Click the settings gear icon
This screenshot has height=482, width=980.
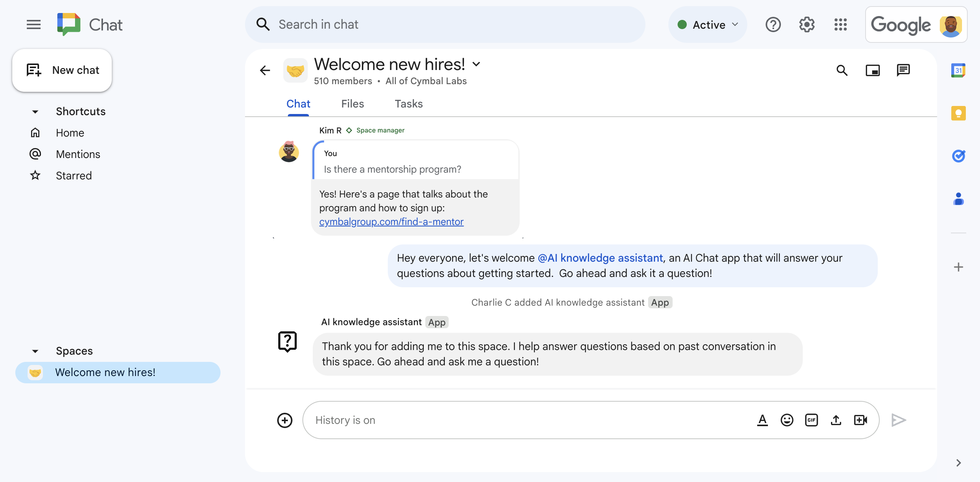click(807, 25)
